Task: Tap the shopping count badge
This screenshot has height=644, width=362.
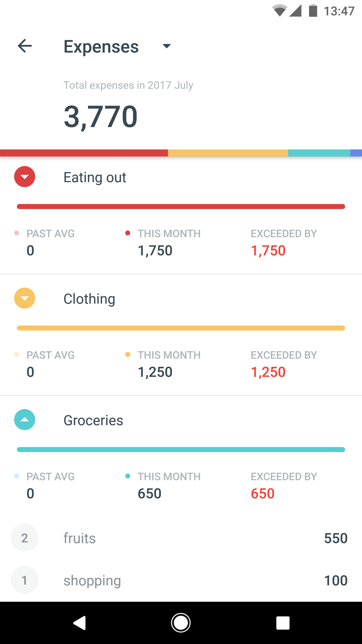Action: (x=25, y=580)
